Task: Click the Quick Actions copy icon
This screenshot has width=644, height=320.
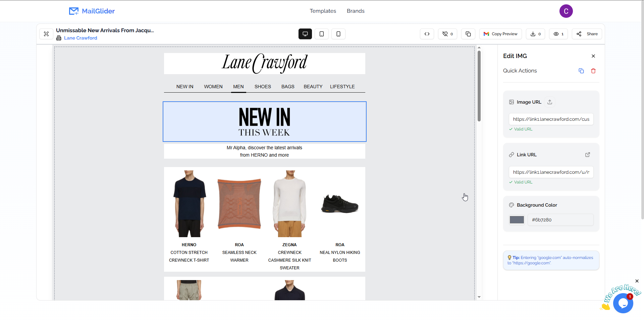Action: [581, 71]
